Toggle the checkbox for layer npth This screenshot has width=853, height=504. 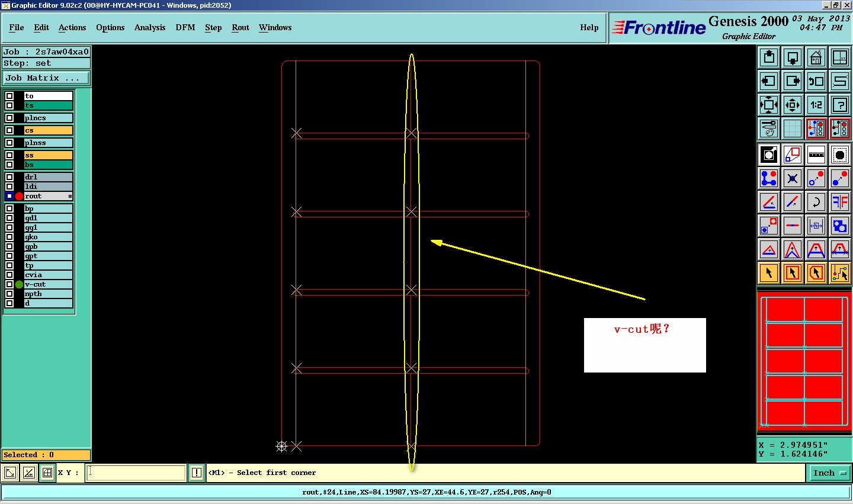[x=9, y=294]
